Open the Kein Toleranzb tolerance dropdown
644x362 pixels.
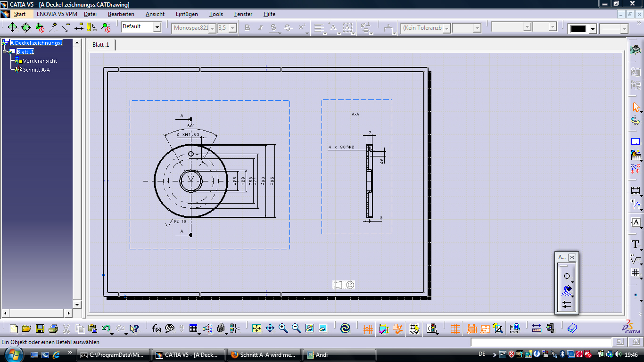pos(446,29)
